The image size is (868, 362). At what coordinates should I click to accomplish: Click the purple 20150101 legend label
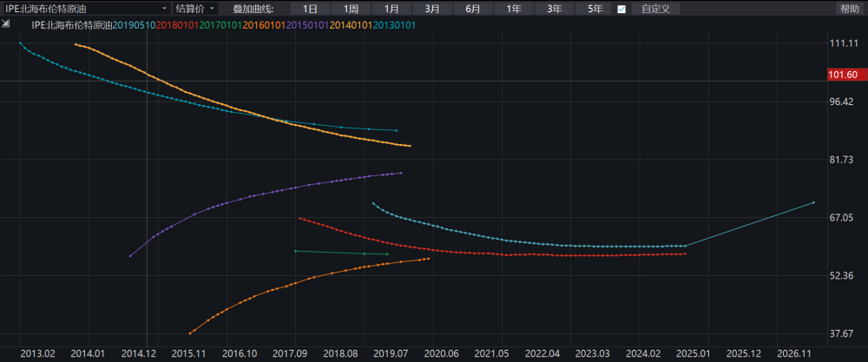point(307,25)
